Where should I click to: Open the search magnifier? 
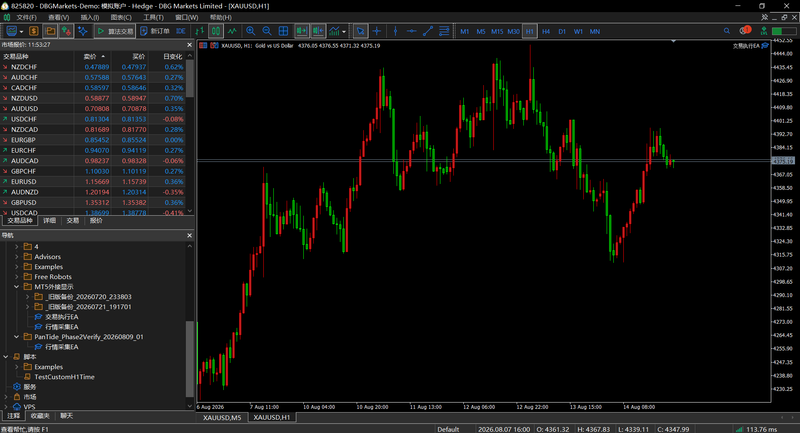727,31
